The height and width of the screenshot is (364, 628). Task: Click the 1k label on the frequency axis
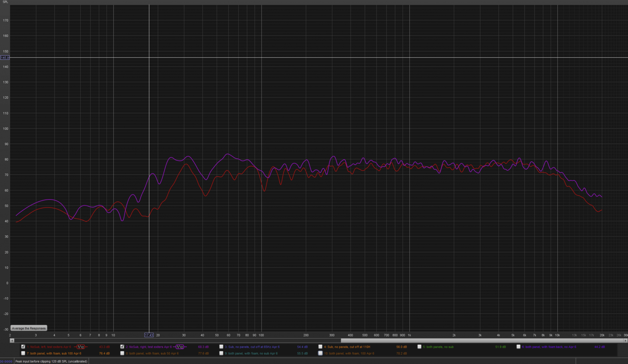pos(409,335)
